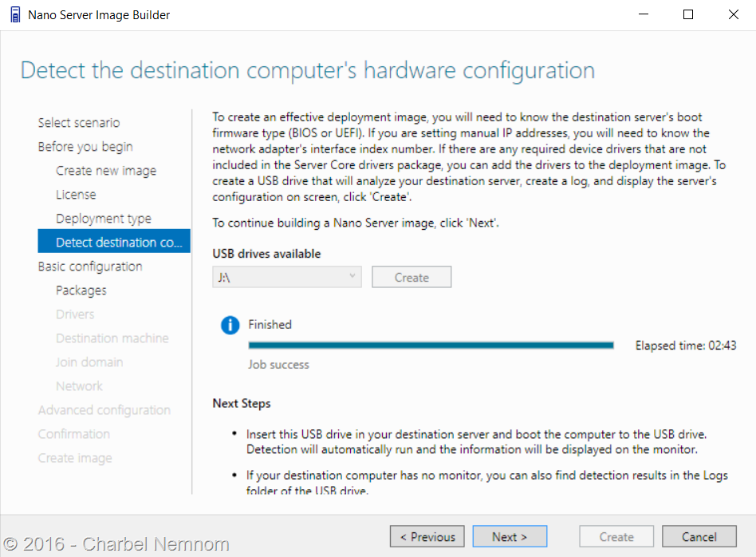This screenshot has height=557, width=756.
Task: Minimize the Nano Server Image Builder window
Action: 644,14
